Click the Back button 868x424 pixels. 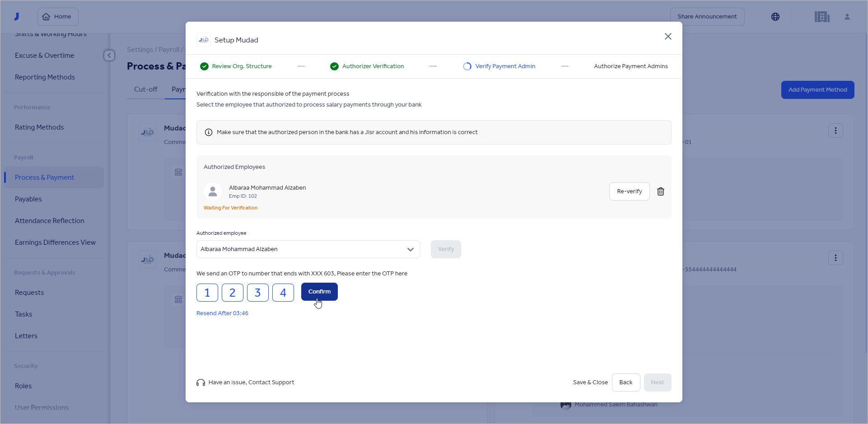point(625,382)
